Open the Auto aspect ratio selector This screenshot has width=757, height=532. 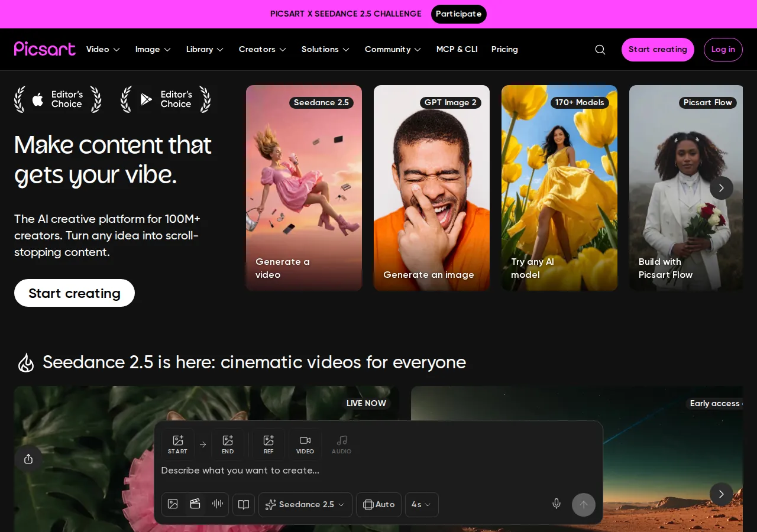379,505
